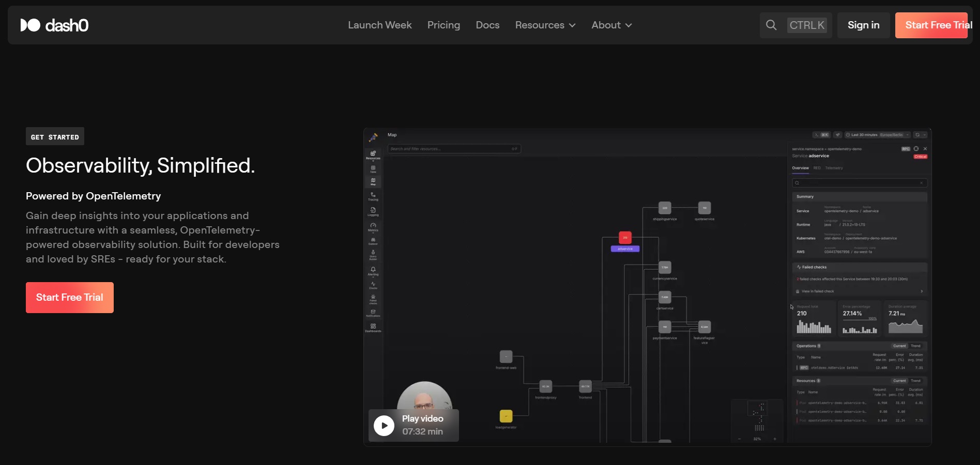Click the Start Free Trial button below the description
Screen dimensions: 980x465
point(70,298)
